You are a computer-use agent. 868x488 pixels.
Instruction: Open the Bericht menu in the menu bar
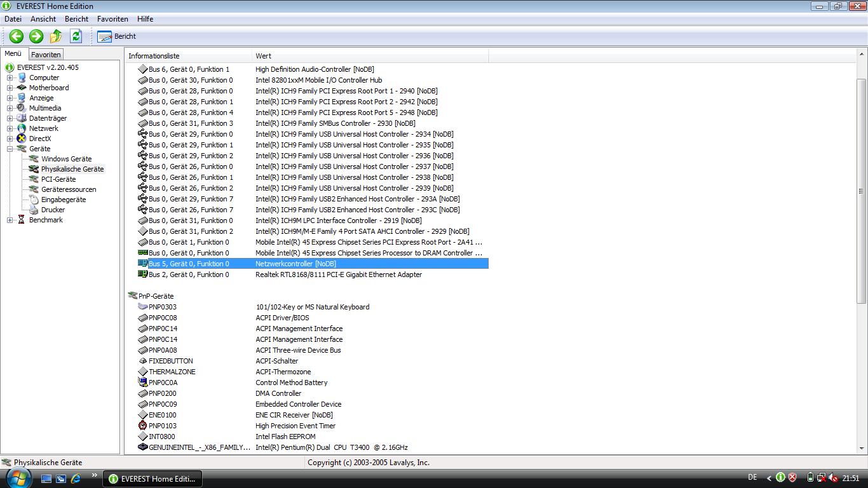point(76,19)
